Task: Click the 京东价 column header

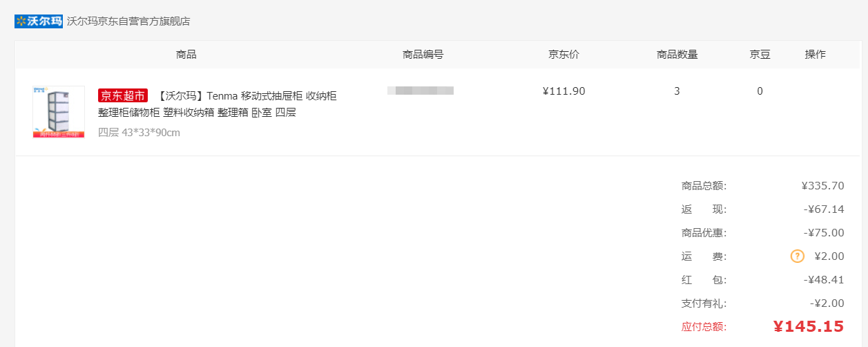Action: (x=564, y=55)
